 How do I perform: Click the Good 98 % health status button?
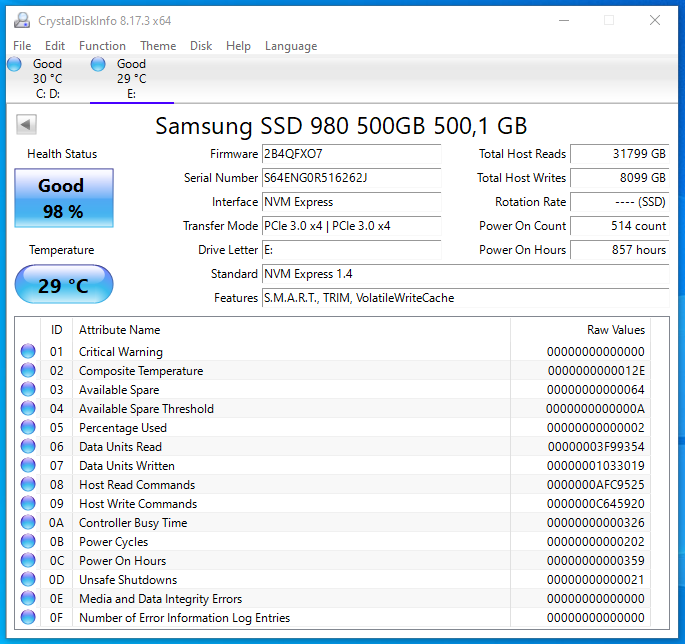tap(64, 198)
